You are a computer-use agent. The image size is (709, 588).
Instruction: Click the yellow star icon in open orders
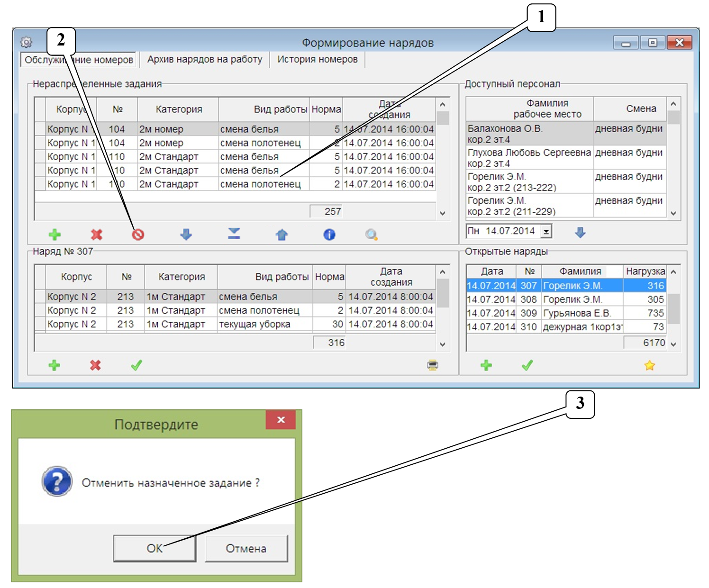(x=649, y=365)
